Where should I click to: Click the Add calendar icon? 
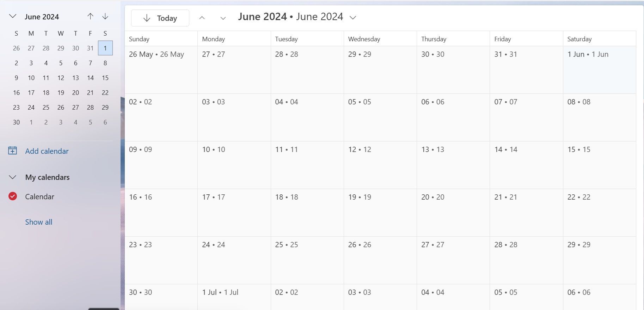13,151
